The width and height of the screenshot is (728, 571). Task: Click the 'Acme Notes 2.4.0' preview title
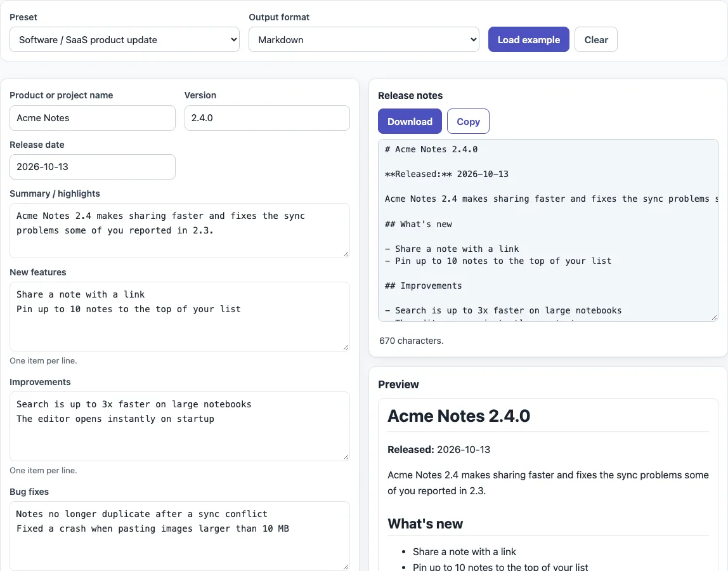[x=458, y=416]
